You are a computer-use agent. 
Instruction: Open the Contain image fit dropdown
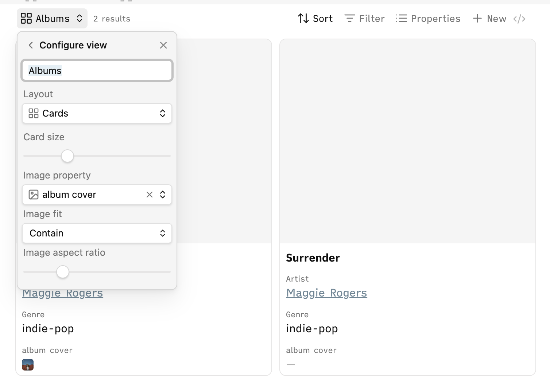(x=97, y=233)
